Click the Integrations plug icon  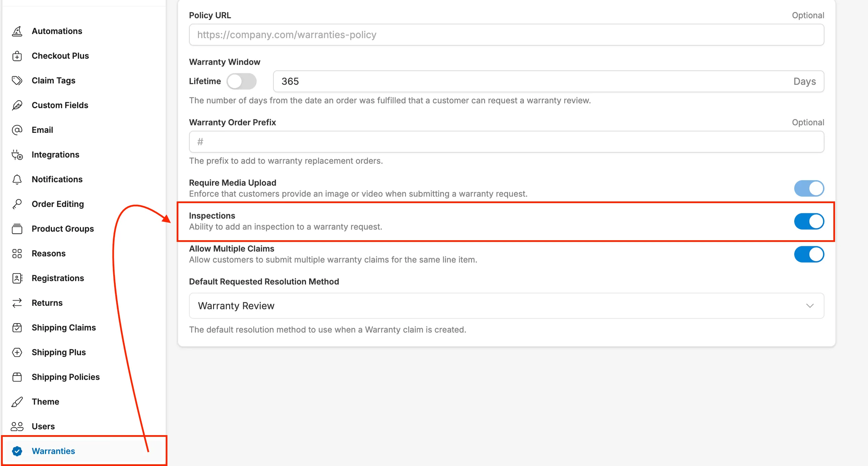pyautogui.click(x=17, y=155)
